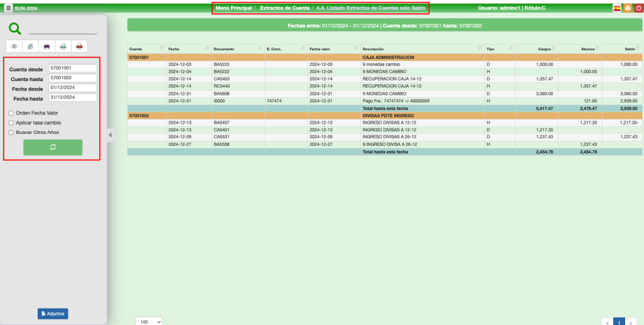This screenshot has width=644, height=325.
Task: Click the blue Adjuntos button
Action: point(53,313)
